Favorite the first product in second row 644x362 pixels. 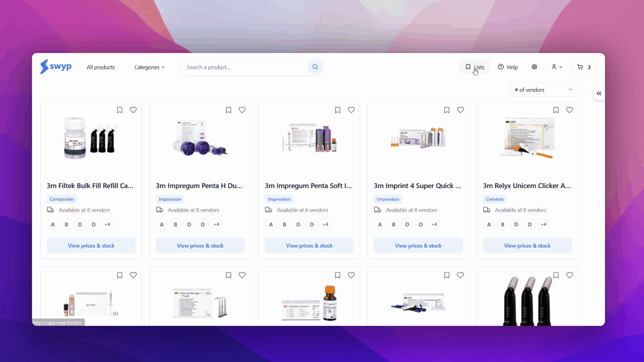tap(133, 275)
